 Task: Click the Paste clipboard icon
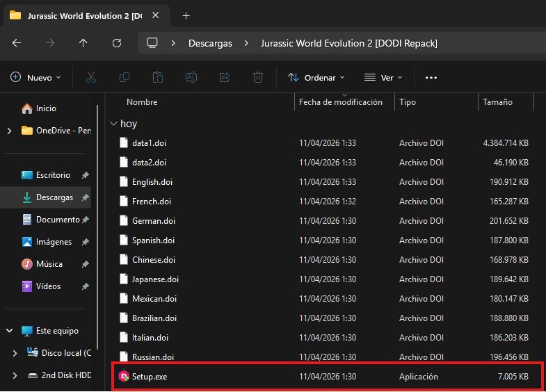point(158,77)
